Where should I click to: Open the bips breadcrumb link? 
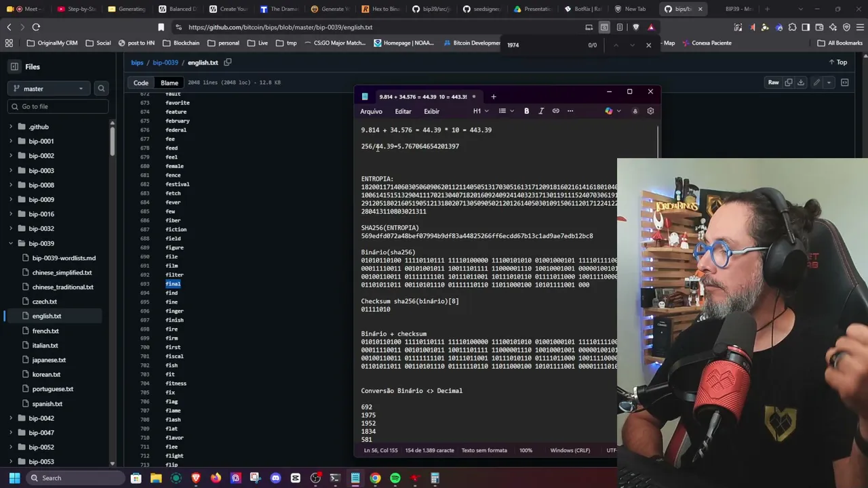[137, 62]
